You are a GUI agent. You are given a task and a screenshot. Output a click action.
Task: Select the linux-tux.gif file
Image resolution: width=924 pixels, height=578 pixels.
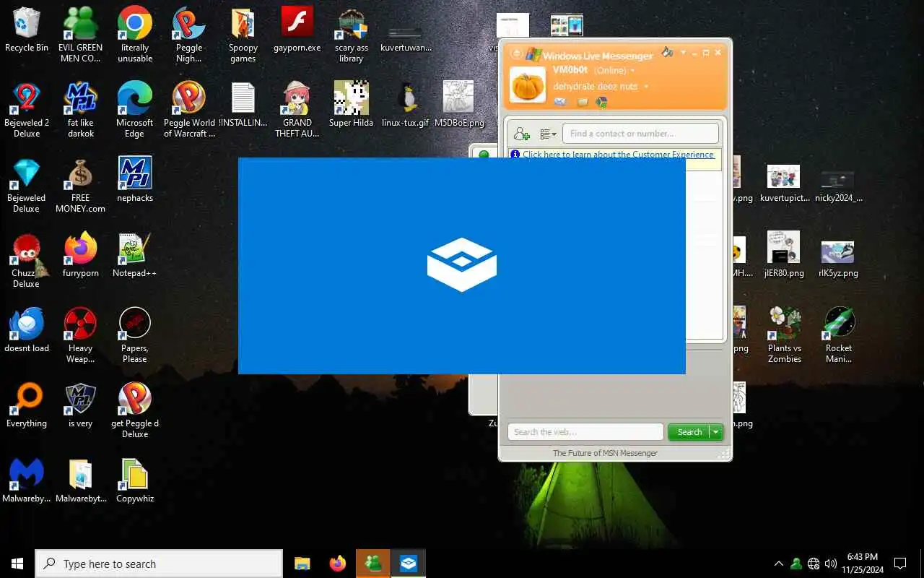point(405,105)
